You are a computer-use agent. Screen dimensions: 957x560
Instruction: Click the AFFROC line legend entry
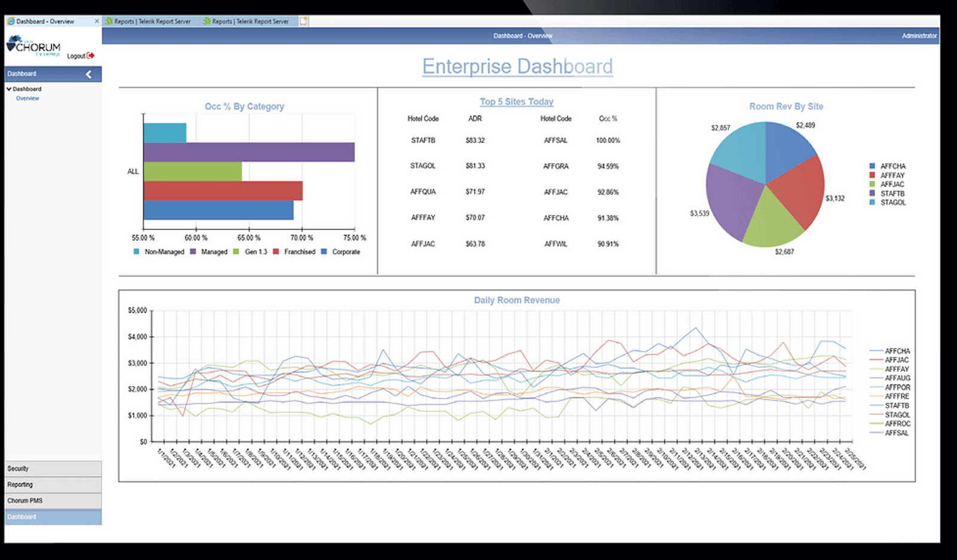(x=889, y=424)
